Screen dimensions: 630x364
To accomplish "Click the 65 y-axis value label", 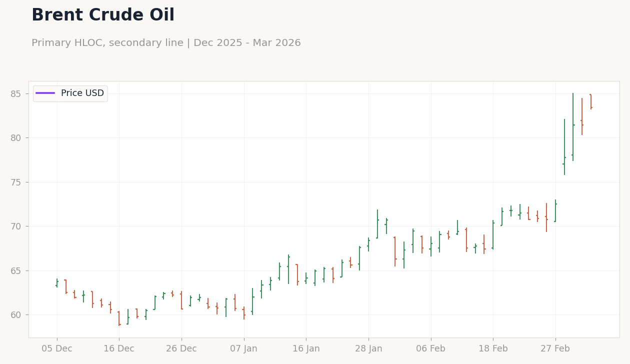I will [x=16, y=271].
